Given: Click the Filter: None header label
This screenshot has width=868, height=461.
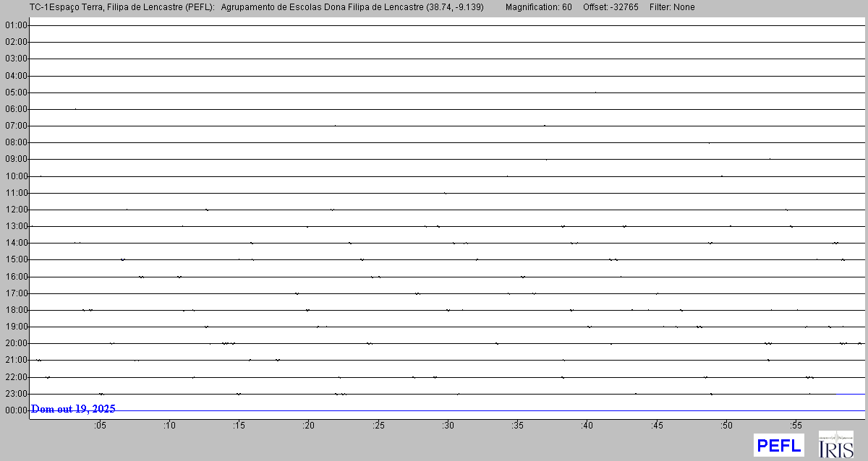Looking at the screenshot, I should pos(672,7).
